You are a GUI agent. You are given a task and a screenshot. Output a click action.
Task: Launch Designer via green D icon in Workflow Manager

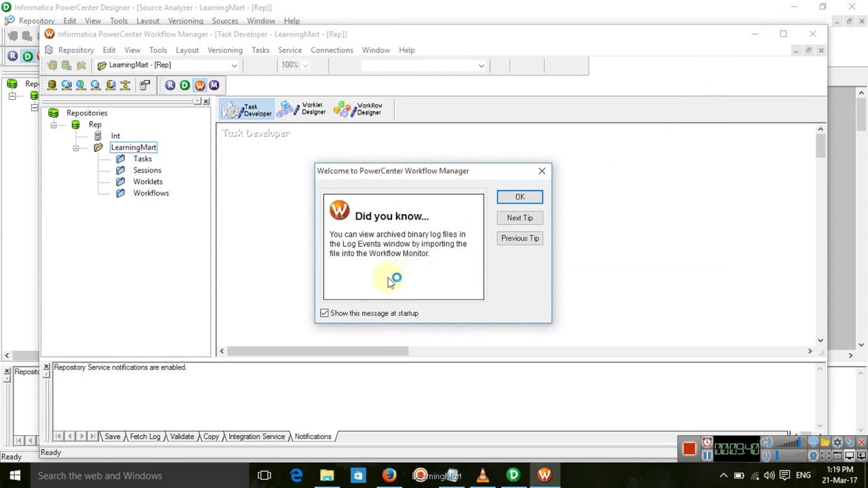coord(184,85)
